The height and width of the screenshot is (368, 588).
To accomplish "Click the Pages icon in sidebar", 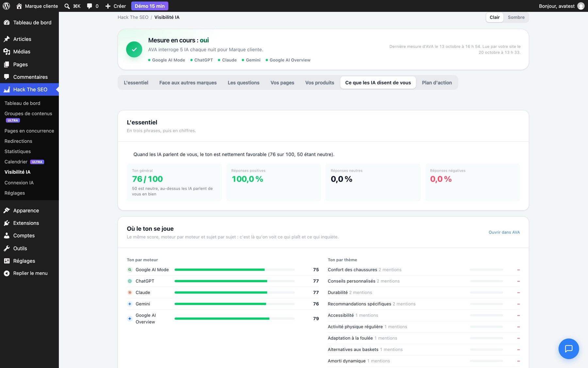I will pos(7,64).
